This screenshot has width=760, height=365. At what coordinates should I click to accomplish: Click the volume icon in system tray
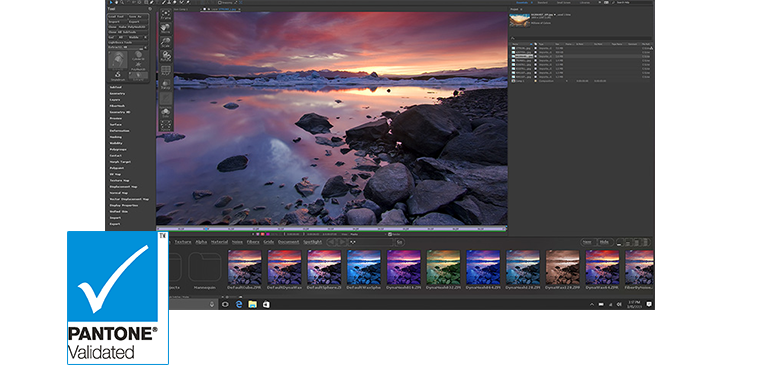(x=619, y=304)
